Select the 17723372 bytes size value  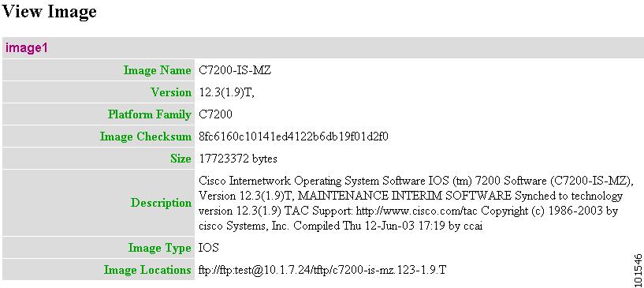pos(238,159)
